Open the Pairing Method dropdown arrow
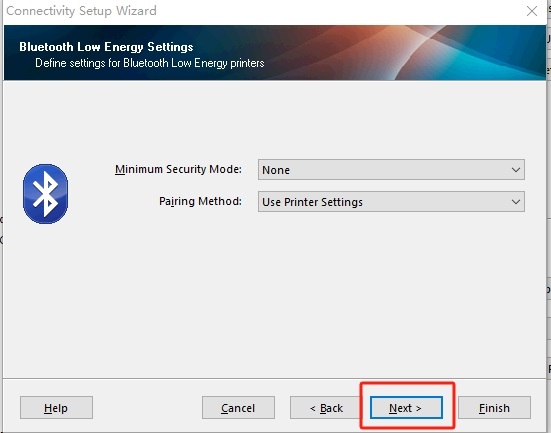The height and width of the screenshot is (433, 551). pos(516,202)
